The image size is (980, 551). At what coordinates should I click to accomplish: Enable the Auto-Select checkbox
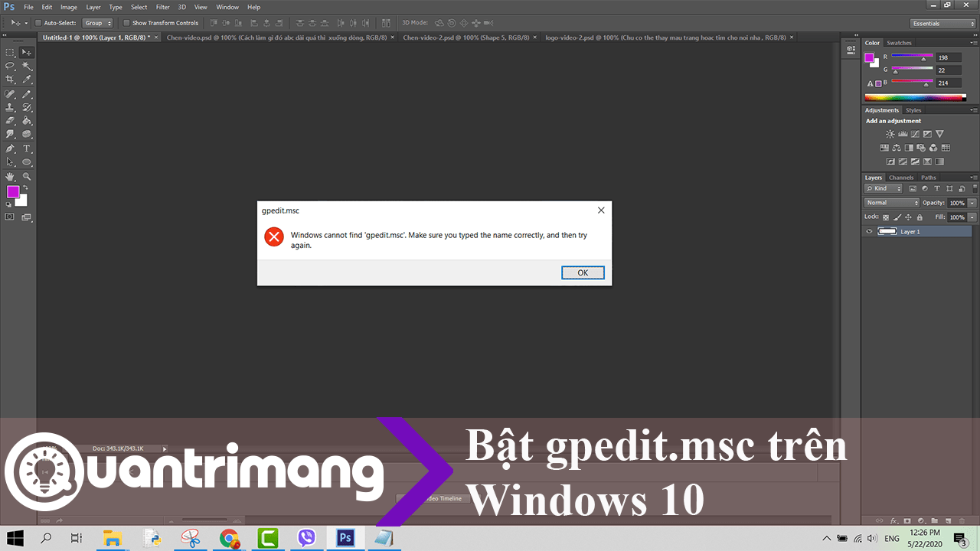[38, 23]
